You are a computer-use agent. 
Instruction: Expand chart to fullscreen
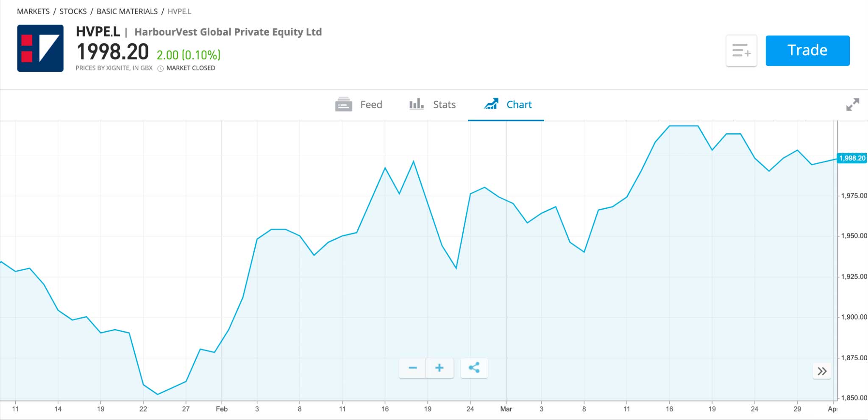tap(852, 104)
